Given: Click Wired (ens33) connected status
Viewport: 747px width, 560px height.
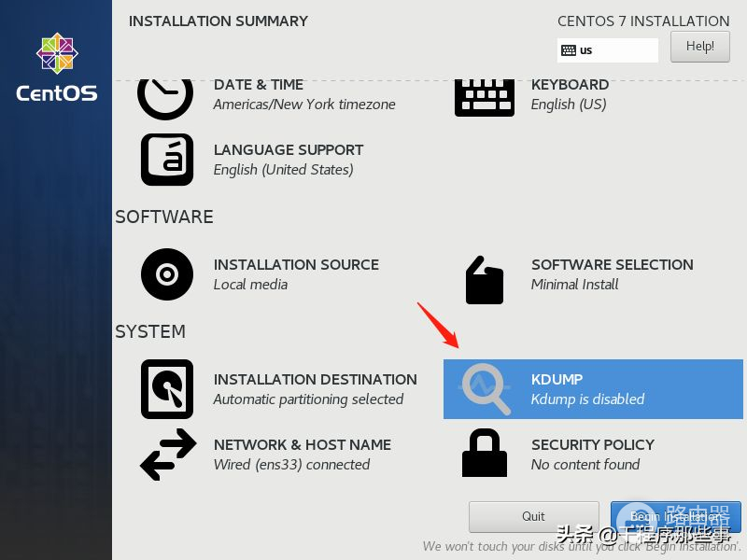Looking at the screenshot, I should [291, 464].
